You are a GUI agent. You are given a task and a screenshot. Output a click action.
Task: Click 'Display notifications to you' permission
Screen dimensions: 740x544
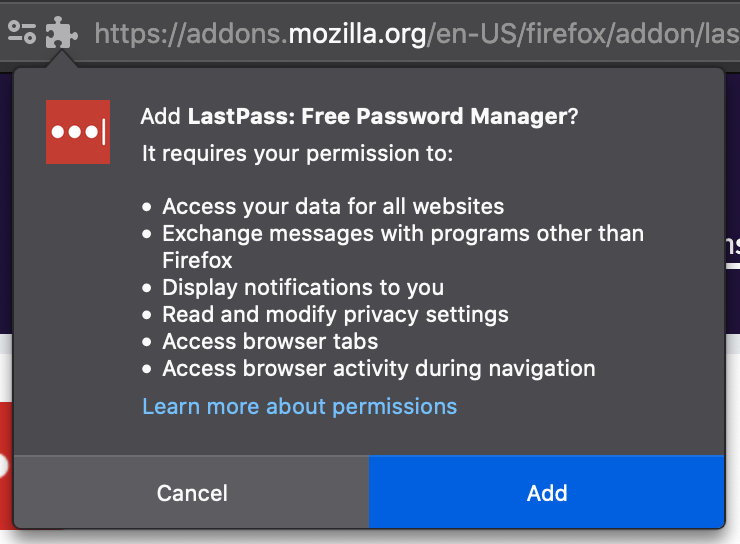tap(303, 288)
